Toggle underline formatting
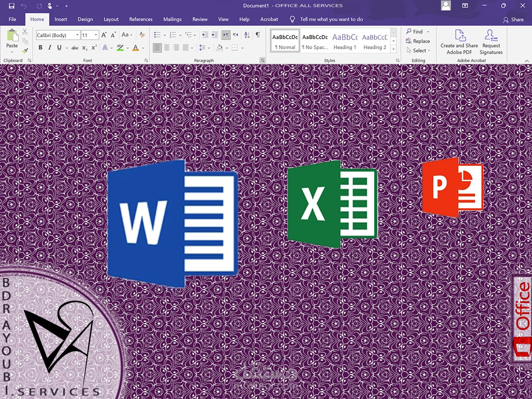The image size is (532, 399). [59, 47]
